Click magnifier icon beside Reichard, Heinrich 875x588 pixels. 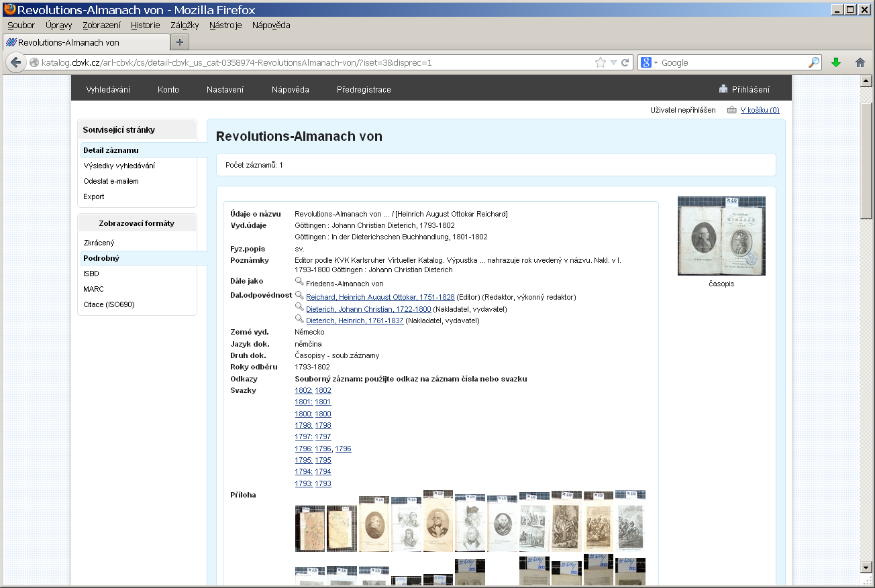pyautogui.click(x=299, y=295)
